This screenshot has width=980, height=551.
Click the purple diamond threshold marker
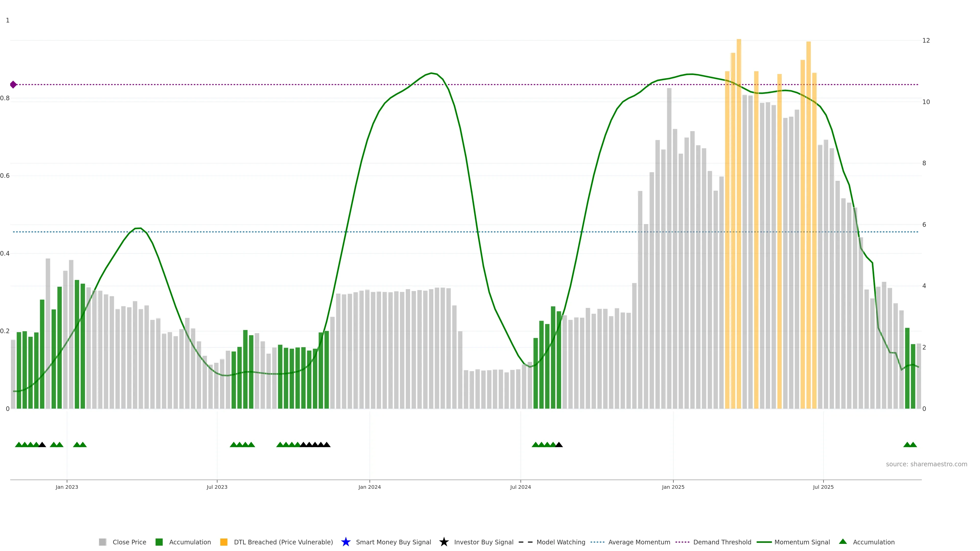[x=13, y=84]
